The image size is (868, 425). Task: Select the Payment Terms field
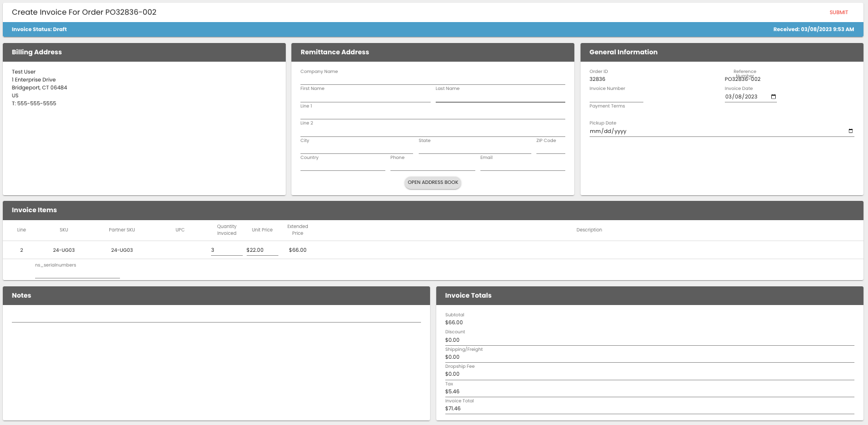pos(615,113)
